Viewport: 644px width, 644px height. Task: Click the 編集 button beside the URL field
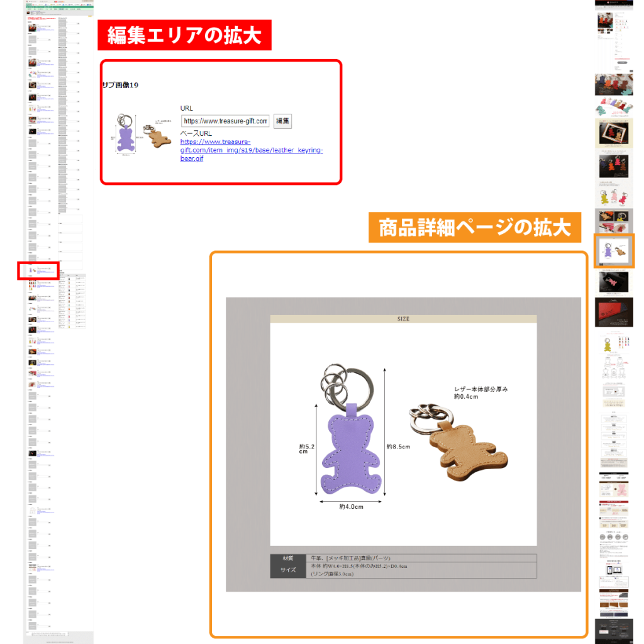click(283, 121)
